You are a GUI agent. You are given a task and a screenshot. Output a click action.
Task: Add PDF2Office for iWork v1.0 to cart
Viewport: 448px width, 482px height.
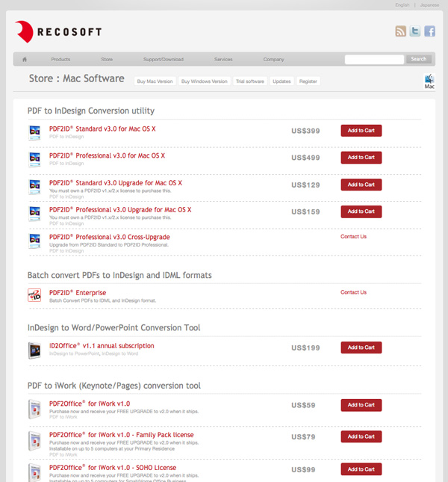(361, 405)
